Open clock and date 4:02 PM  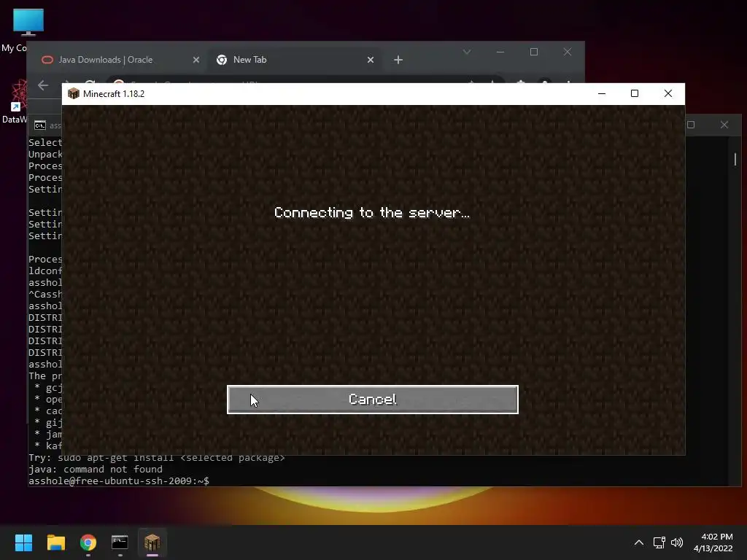point(713,542)
